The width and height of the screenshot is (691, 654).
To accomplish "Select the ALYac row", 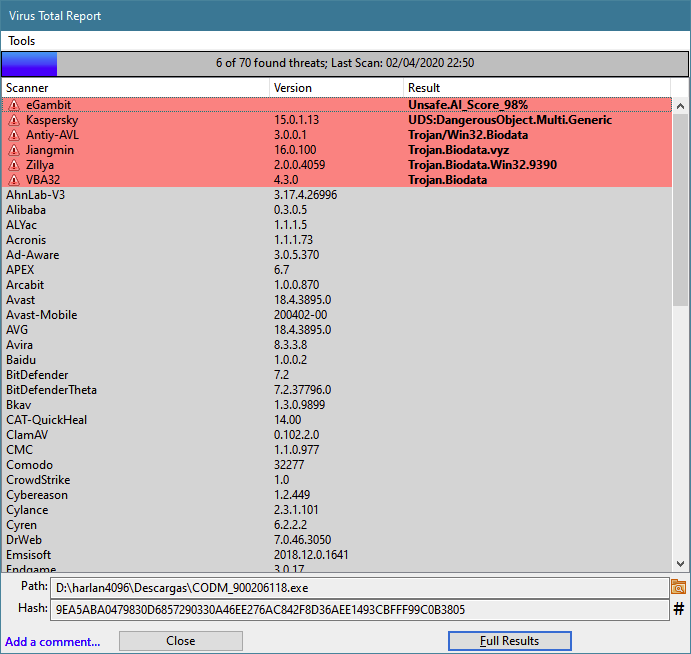I will pyautogui.click(x=337, y=225).
